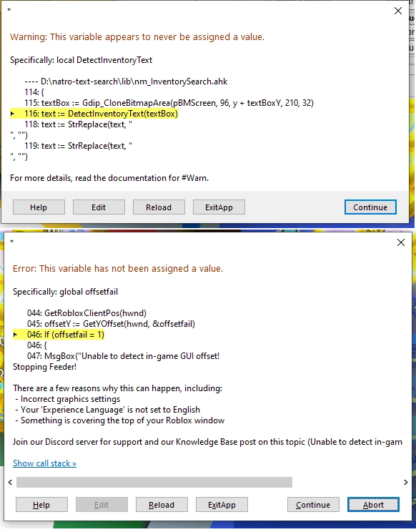The width and height of the screenshot is (416, 532).
Task: Click '- Incorrect graphics settings' line
Action: click(67, 399)
